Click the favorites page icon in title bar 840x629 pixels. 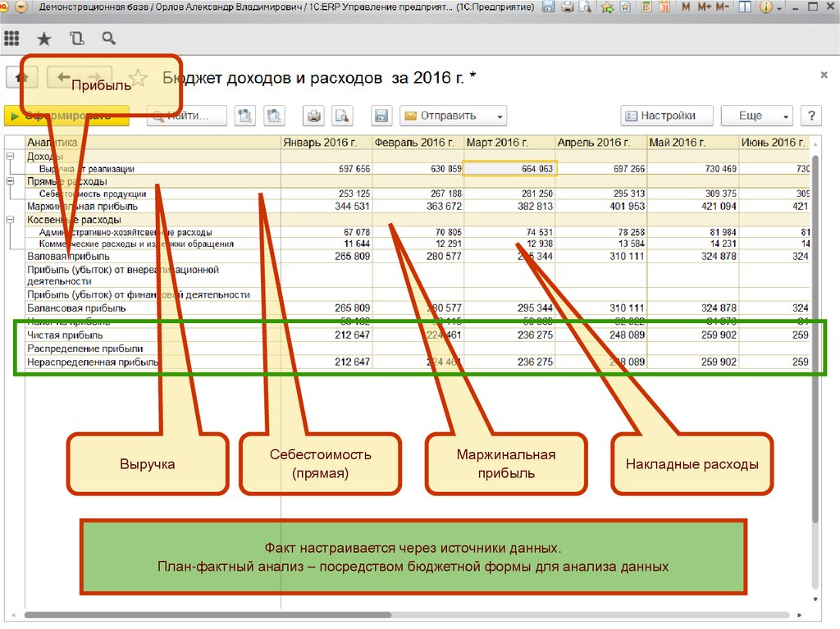tap(625, 7)
